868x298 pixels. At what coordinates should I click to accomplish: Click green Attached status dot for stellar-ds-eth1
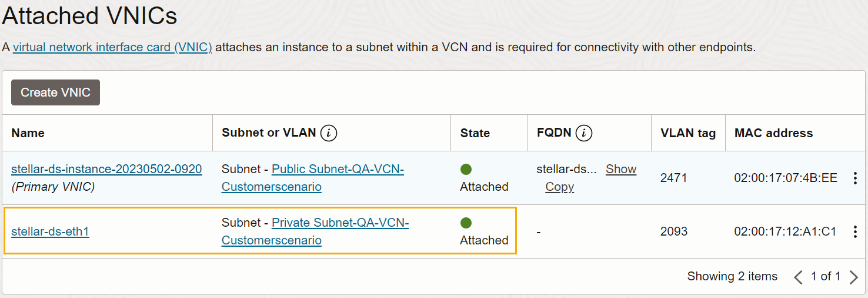pyautogui.click(x=466, y=223)
